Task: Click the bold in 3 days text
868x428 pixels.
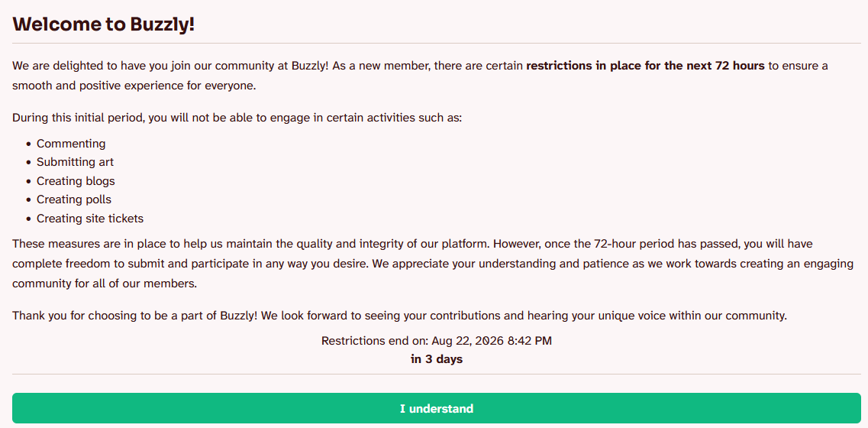Action: pyautogui.click(x=436, y=359)
